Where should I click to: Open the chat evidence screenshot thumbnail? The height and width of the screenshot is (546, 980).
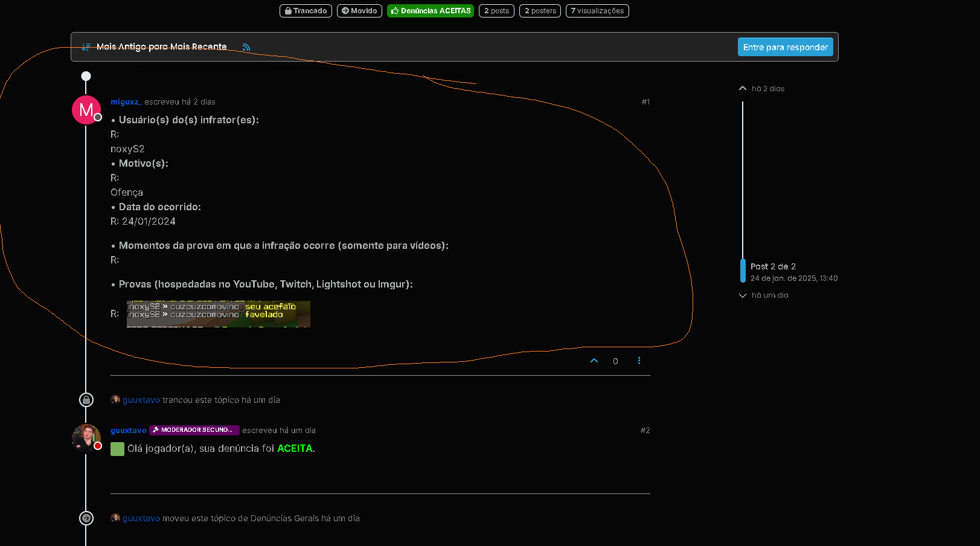(219, 314)
